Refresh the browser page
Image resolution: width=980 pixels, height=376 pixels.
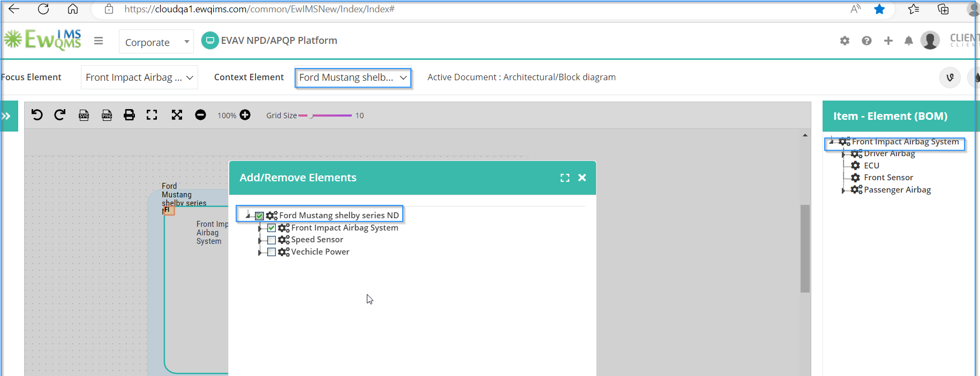pyautogui.click(x=43, y=9)
